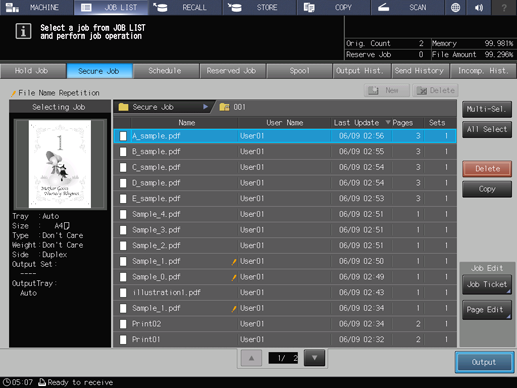Select the Schedule tab

pos(166,71)
